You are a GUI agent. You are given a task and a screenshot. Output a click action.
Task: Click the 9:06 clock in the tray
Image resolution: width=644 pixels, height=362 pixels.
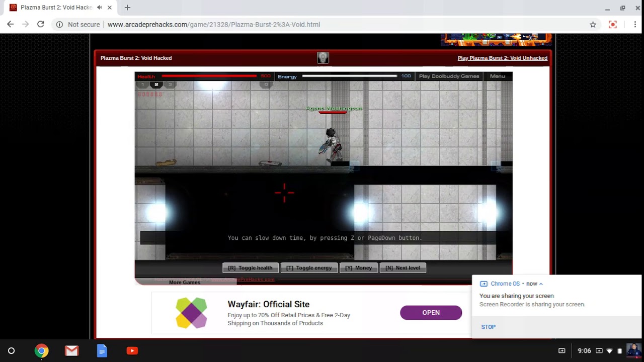click(584, 351)
